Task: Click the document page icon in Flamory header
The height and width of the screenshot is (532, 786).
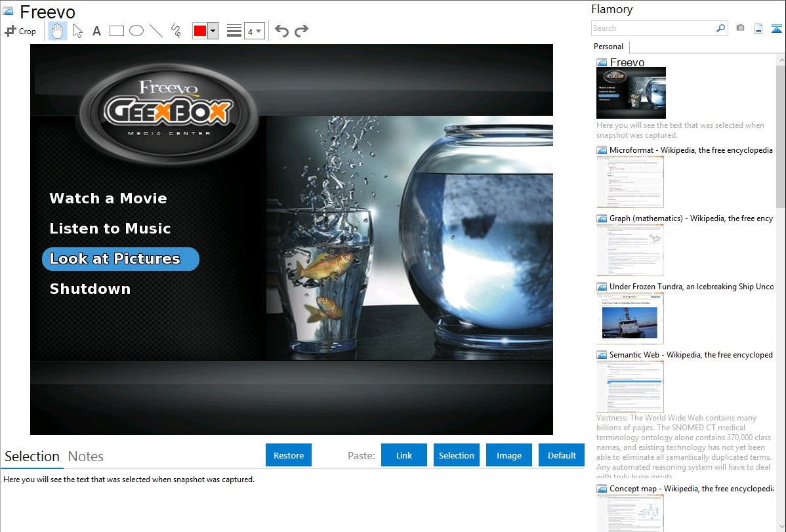Action: point(758,28)
